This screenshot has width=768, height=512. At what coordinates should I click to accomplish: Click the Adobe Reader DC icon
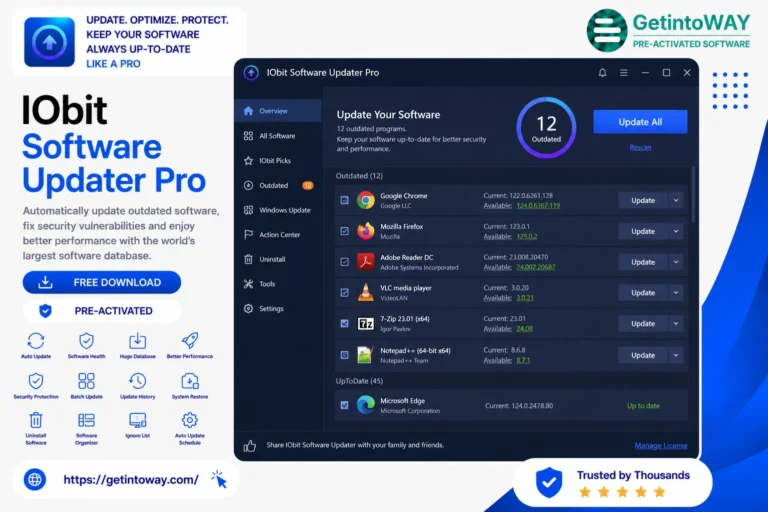click(x=365, y=262)
